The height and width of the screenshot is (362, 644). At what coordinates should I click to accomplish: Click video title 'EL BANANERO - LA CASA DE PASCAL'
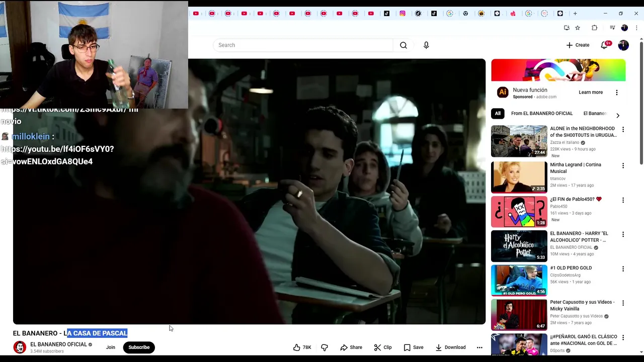(x=70, y=333)
